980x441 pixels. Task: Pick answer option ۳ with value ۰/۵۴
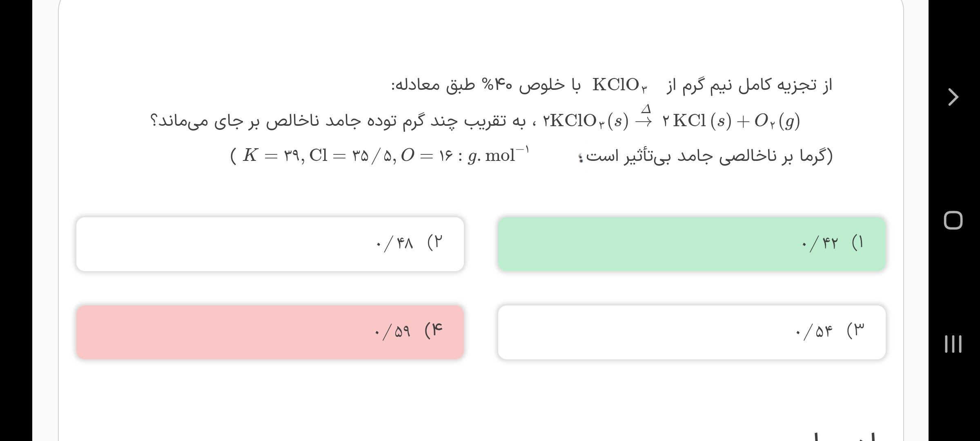(691, 332)
